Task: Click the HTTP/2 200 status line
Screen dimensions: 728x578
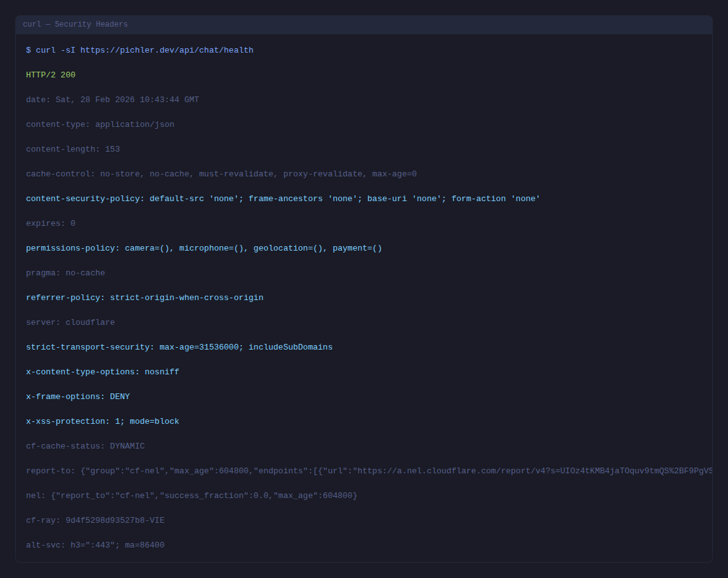Action: tap(51, 75)
